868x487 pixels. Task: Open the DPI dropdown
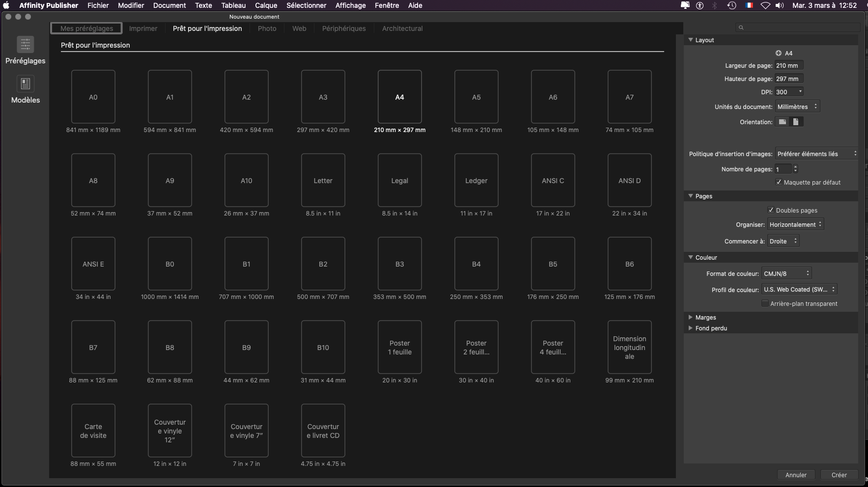(789, 92)
